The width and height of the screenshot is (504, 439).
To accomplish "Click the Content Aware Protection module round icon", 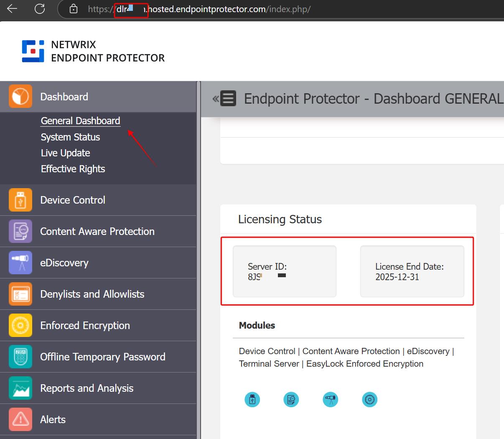I will [291, 400].
